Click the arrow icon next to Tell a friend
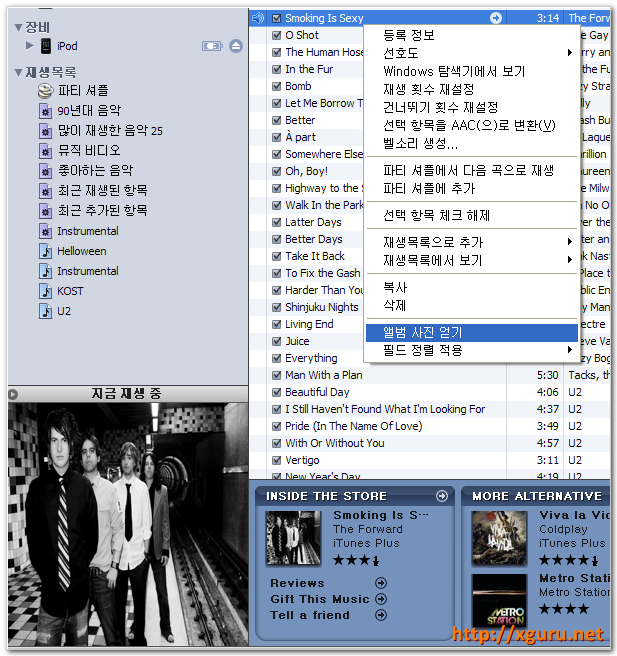617x656 pixels. click(x=381, y=615)
